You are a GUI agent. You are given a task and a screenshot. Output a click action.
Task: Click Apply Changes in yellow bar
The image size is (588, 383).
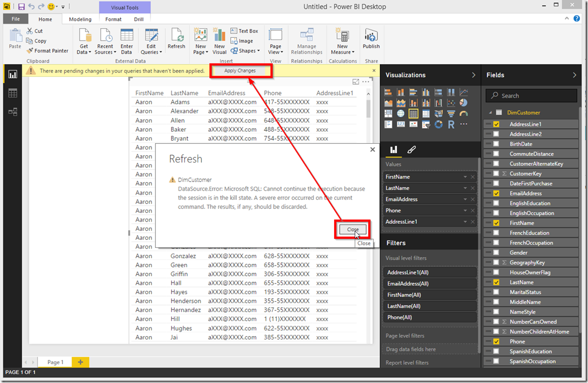click(x=240, y=71)
